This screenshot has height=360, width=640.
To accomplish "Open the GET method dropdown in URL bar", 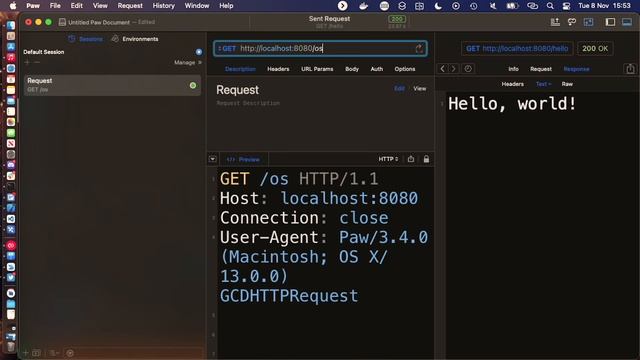I will click(227, 49).
